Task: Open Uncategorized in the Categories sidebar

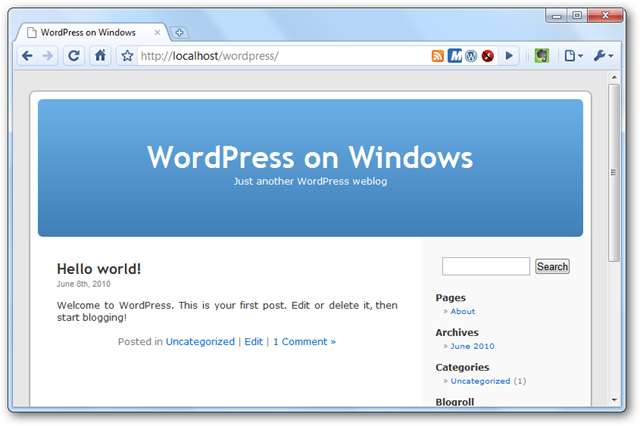Action: point(480,381)
